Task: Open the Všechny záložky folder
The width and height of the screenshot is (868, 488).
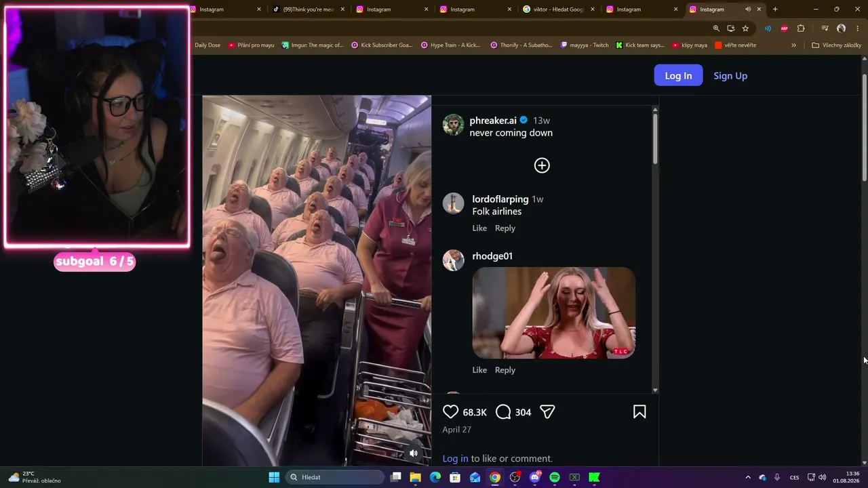Action: (836, 45)
